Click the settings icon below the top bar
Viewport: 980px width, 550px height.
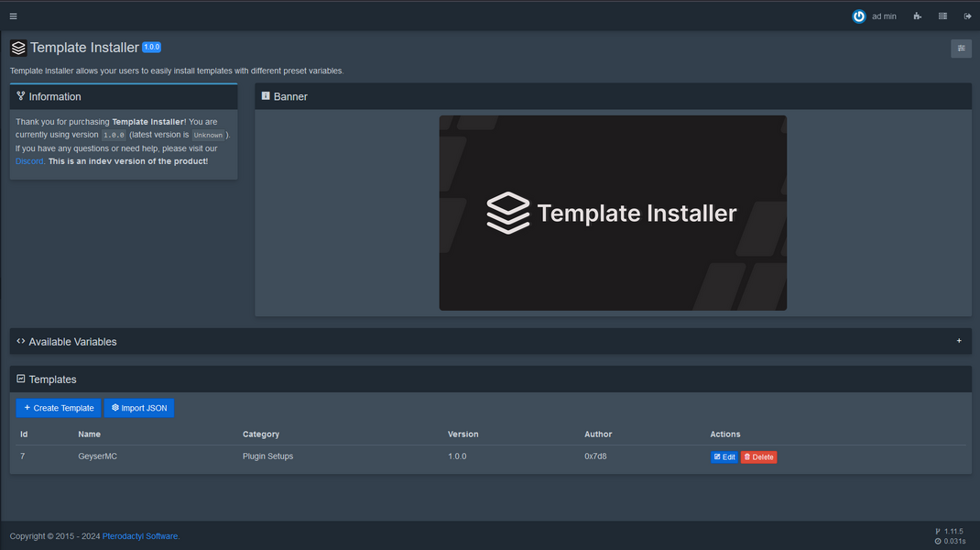(960, 48)
